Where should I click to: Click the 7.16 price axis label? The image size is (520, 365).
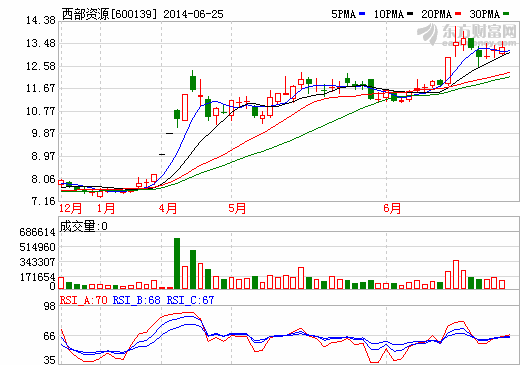(43, 201)
